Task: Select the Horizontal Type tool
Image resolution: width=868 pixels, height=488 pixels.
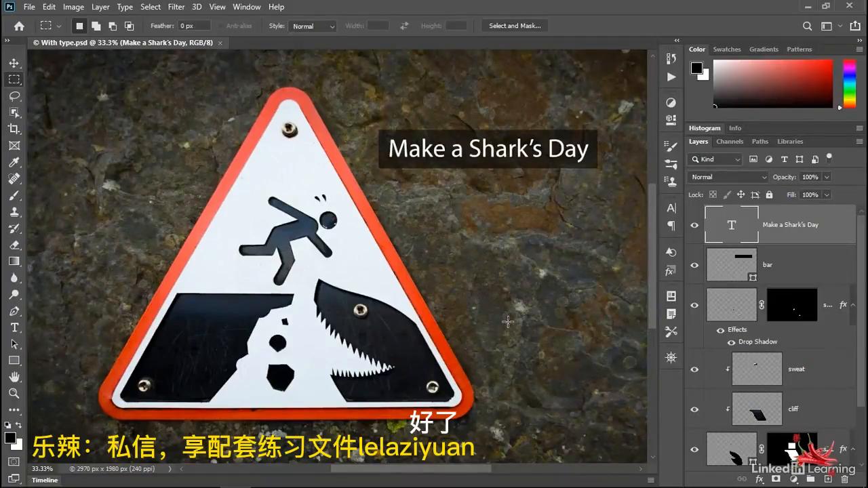Action: click(x=14, y=327)
